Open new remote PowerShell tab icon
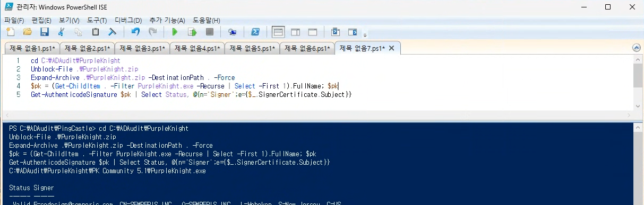Screen dimensions: 644x205 click(x=232, y=32)
